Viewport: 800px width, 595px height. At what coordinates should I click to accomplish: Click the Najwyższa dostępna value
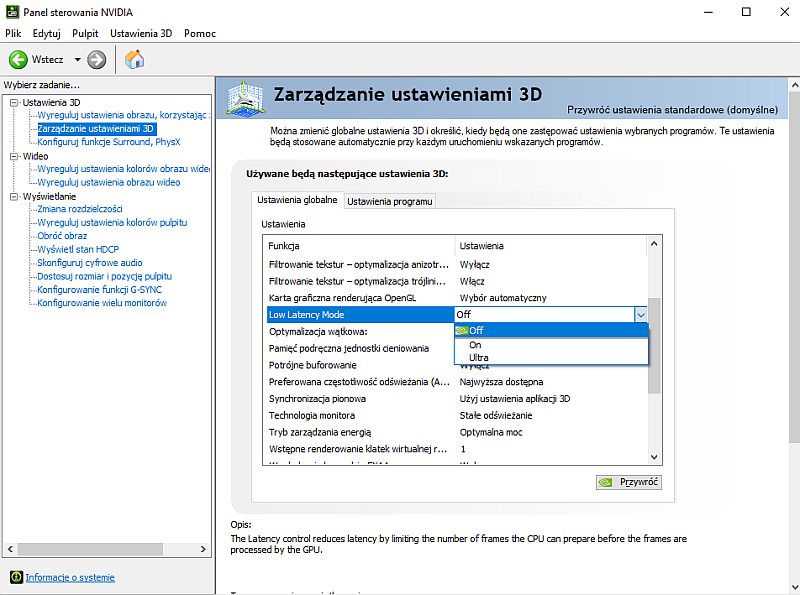pyautogui.click(x=501, y=382)
